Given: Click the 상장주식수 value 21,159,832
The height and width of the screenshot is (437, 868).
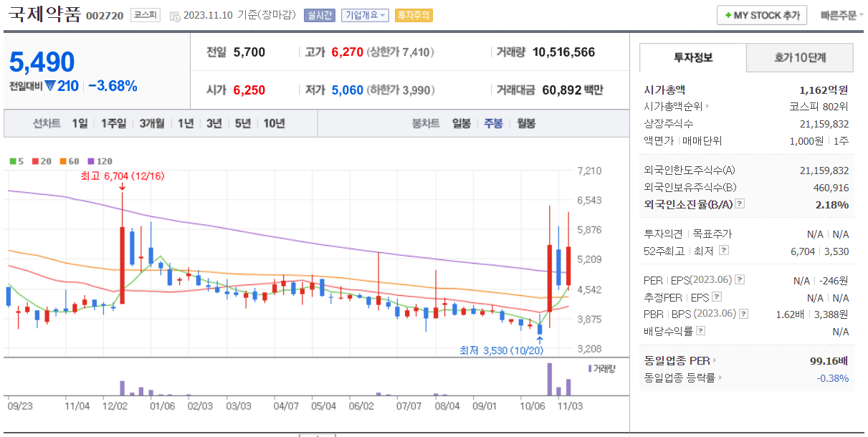Looking at the screenshot, I should point(824,124).
